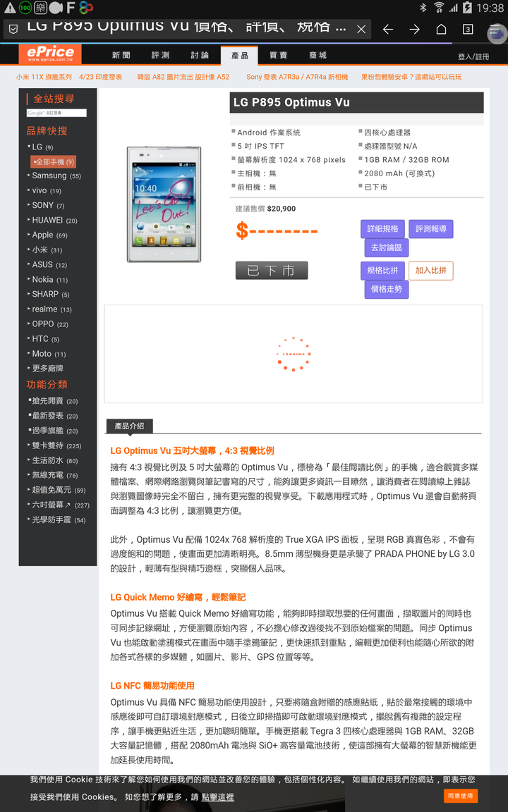508x812 pixels.
Task: Expand the SHARP (5) brand
Action: click(x=48, y=294)
